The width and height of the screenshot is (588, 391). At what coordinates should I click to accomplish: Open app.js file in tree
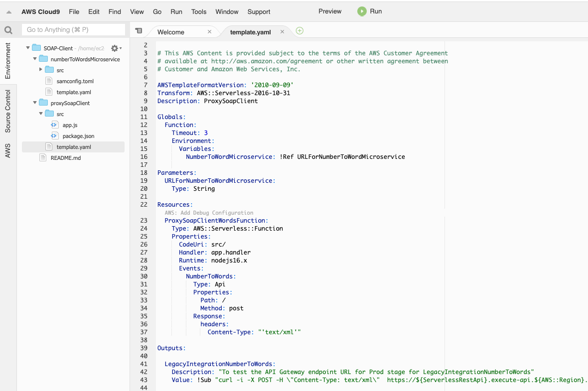(x=69, y=125)
